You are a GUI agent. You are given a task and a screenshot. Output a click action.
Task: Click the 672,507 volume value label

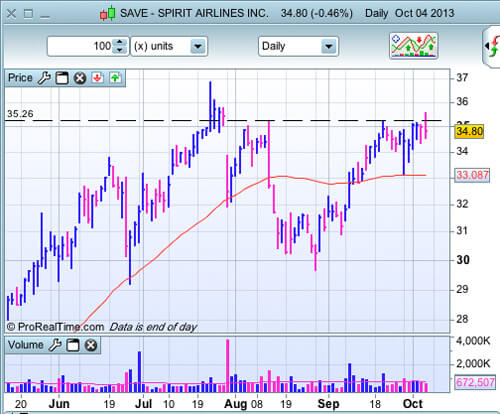(x=475, y=382)
